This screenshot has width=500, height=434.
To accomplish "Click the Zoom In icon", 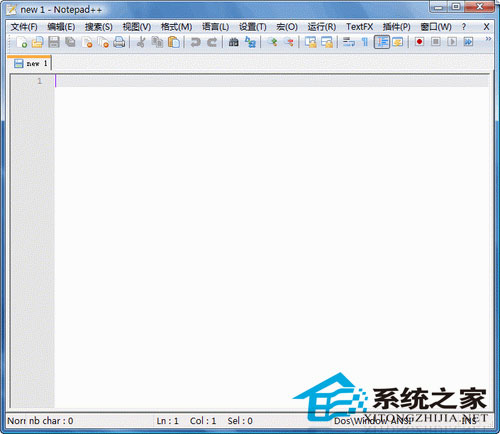I will click(273, 42).
